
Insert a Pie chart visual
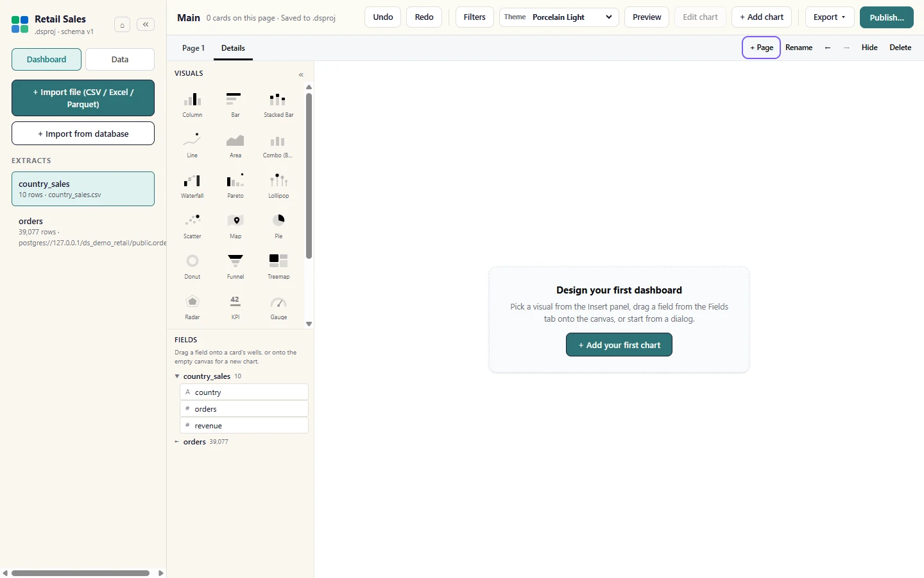(278, 226)
